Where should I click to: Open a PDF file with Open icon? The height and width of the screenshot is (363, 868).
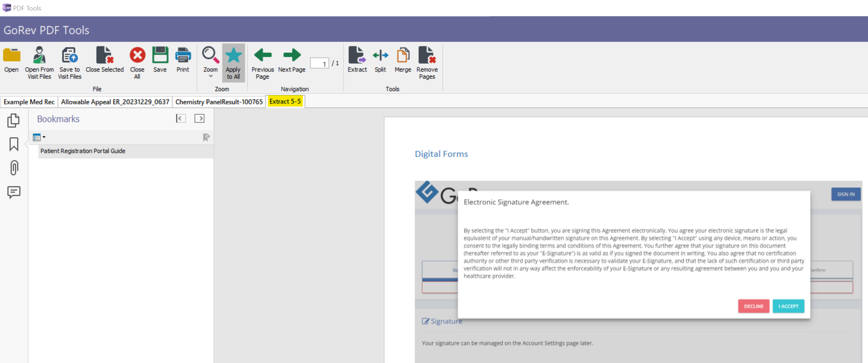click(12, 60)
